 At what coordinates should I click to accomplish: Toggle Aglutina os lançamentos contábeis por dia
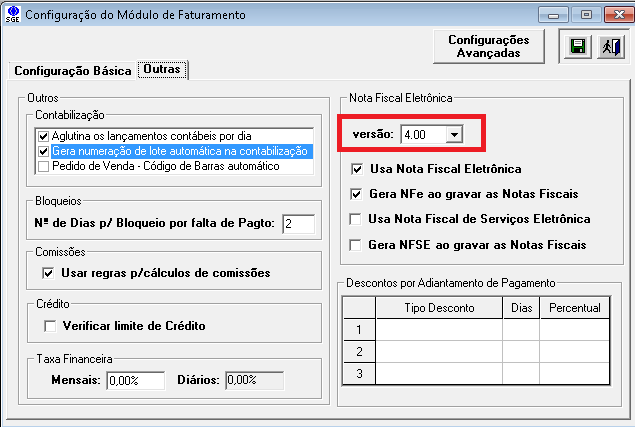point(42,137)
